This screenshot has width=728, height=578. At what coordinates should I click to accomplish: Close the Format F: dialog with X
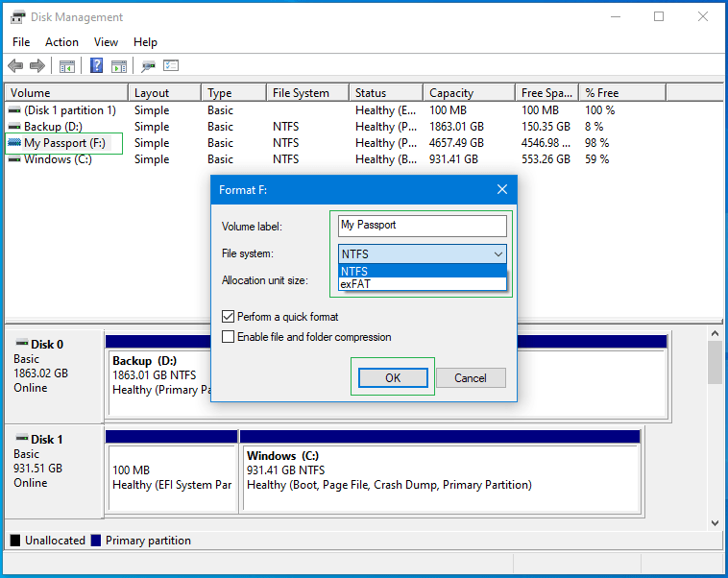(x=501, y=190)
